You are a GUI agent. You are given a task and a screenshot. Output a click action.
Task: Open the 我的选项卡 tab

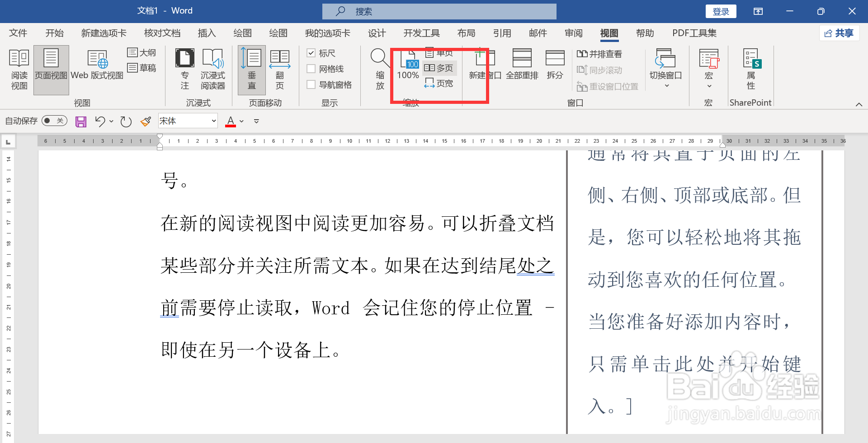[x=327, y=33]
